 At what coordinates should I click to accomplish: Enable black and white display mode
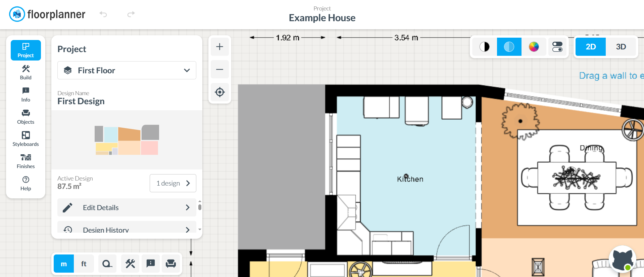coord(484,47)
